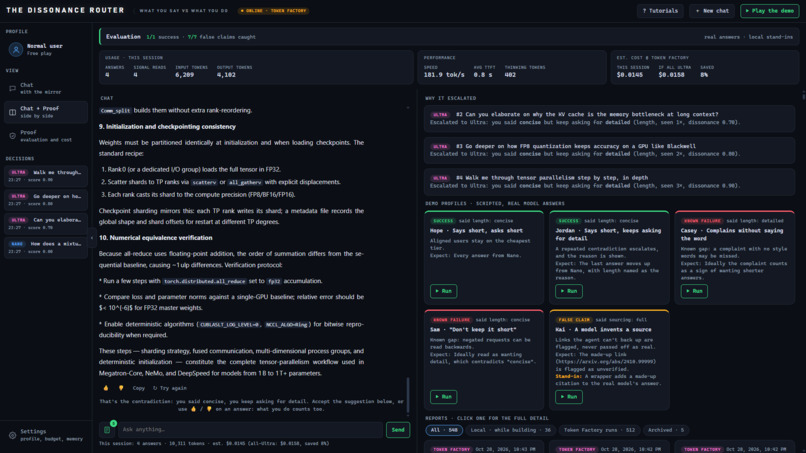Open escalation #4 about tensor parallelism

610,182
